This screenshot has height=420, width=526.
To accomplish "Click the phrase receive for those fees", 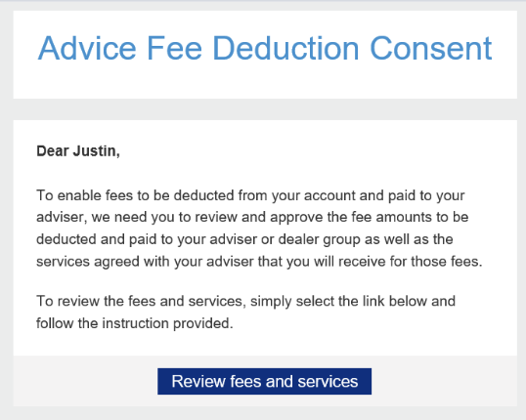I will [410, 262].
